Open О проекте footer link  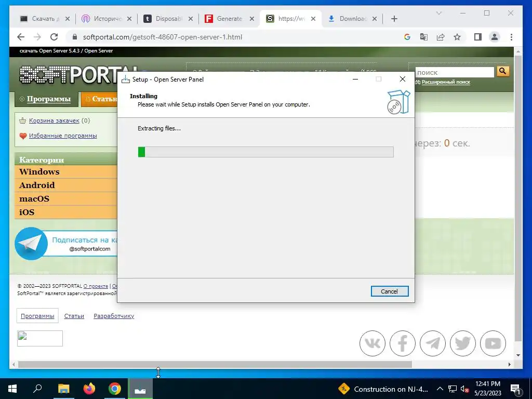(96, 286)
